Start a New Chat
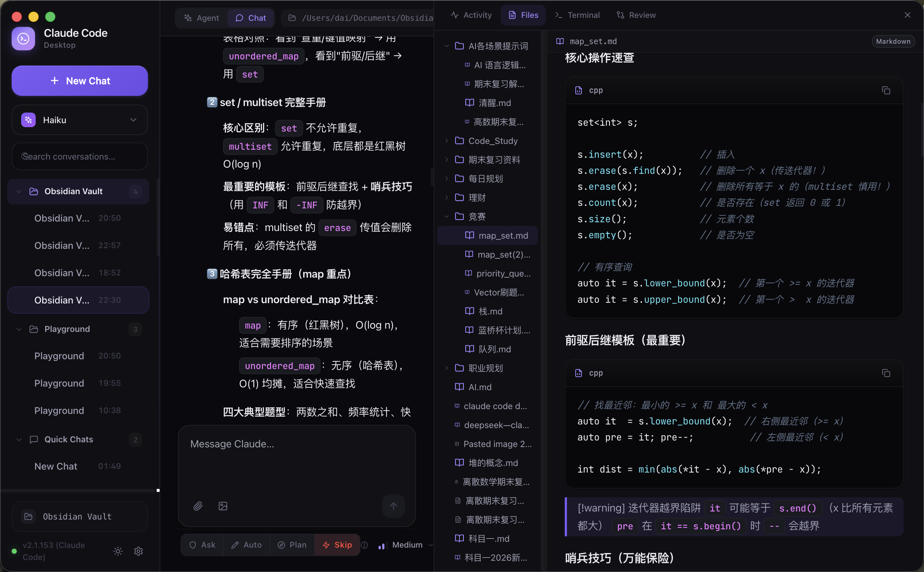The width and height of the screenshot is (924, 572). [80, 81]
